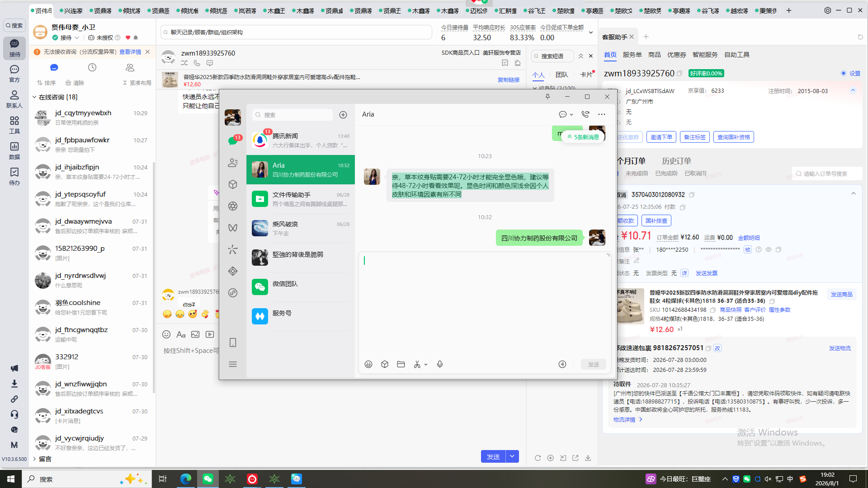This screenshot has height=488, width=868.
Task: Open the 官方 section in the JD left sidebar
Action: pos(14,74)
